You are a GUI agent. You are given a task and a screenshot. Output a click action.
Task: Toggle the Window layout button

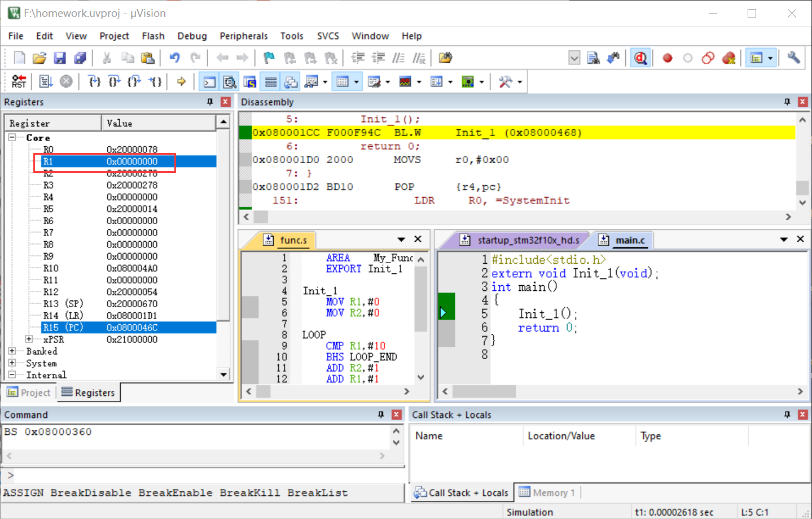[757, 58]
